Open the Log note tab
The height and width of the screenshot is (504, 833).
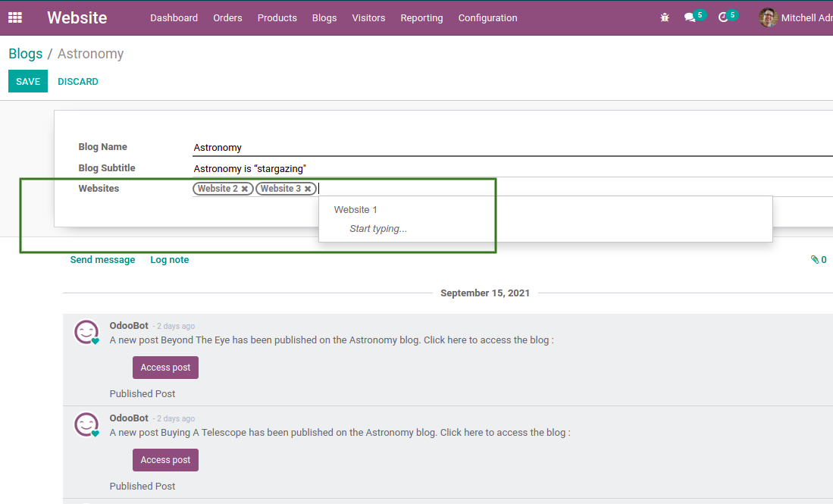169,260
